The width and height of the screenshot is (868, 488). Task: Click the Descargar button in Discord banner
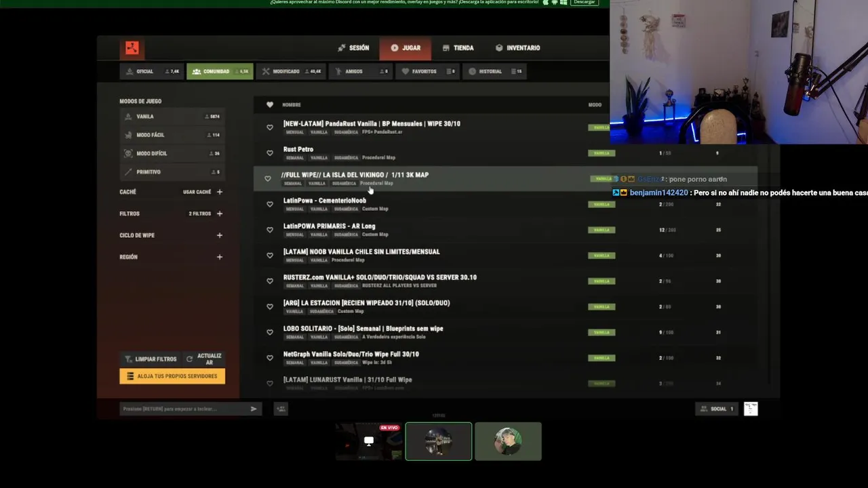pyautogui.click(x=584, y=3)
